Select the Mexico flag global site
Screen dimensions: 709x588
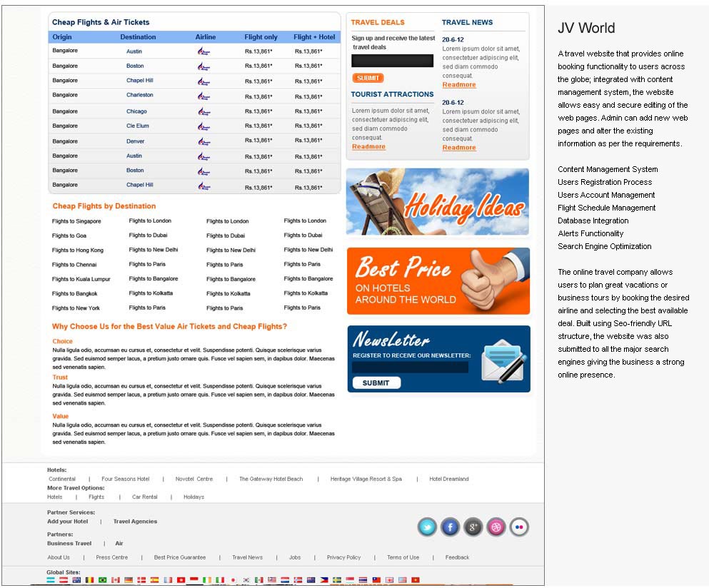pos(258,580)
